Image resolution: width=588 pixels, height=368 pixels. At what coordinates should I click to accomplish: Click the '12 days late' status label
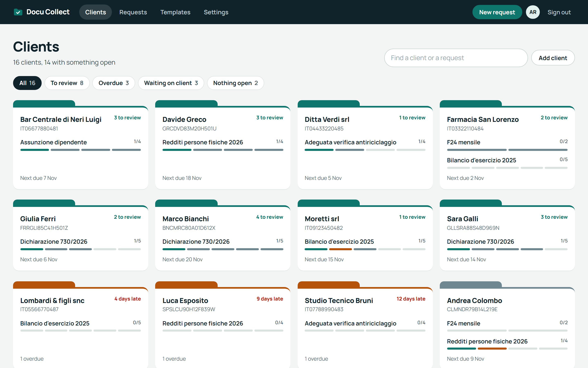(x=411, y=299)
